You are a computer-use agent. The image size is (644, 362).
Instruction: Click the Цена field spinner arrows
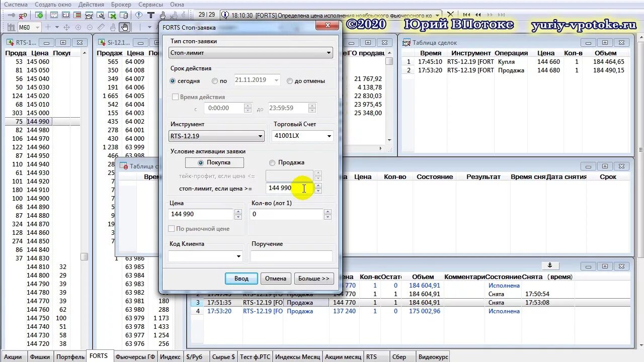(x=238, y=214)
